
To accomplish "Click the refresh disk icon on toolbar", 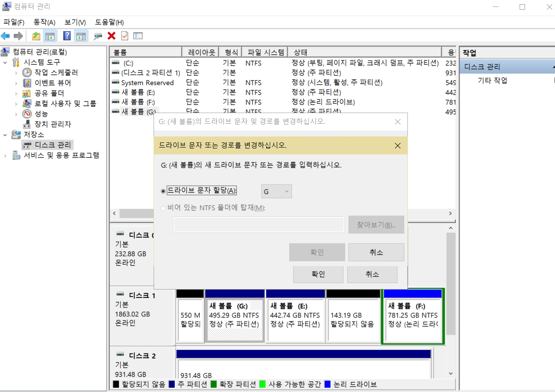I will coord(97,35).
